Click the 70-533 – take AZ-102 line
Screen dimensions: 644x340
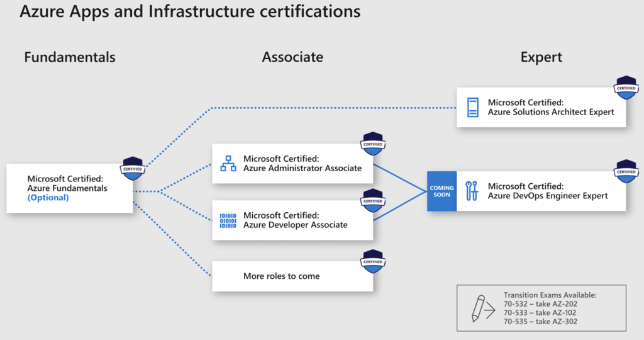pos(540,313)
